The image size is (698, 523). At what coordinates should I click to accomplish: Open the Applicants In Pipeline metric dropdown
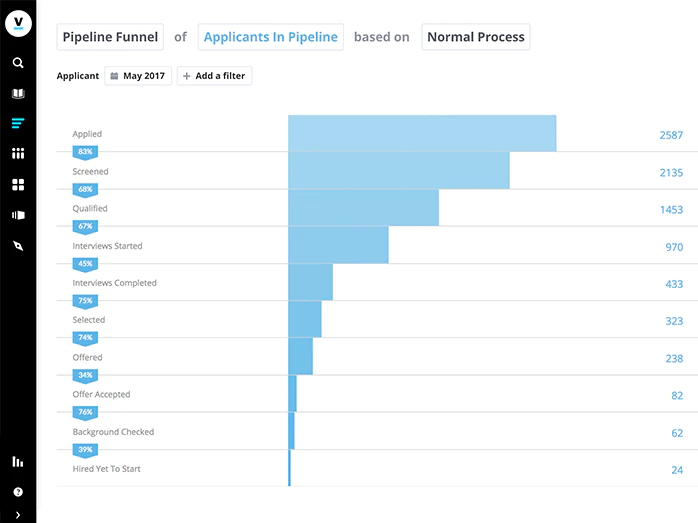click(x=271, y=37)
